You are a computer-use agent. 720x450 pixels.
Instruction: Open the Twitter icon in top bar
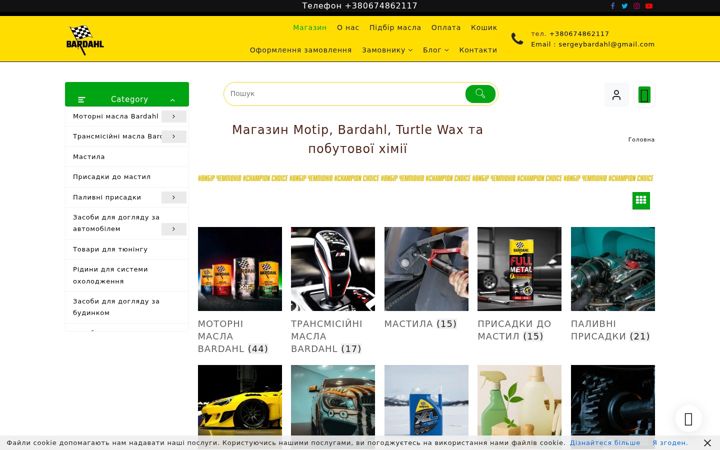tap(624, 6)
